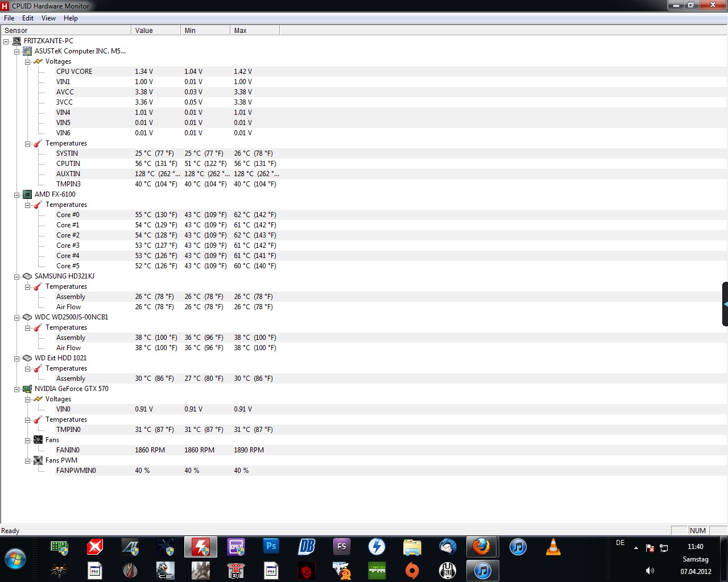Click the ASUSTeK motherboard icon
The height and width of the screenshot is (582, 728).
click(x=27, y=51)
